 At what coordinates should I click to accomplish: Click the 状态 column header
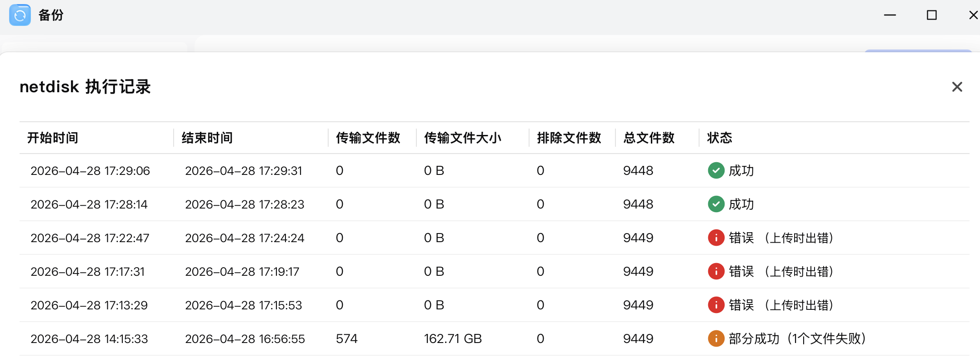[x=720, y=138]
